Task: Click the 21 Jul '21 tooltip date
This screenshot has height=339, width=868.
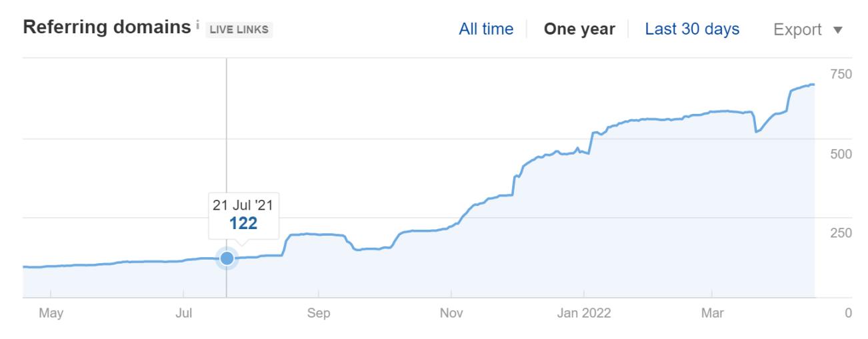Action: [x=243, y=205]
